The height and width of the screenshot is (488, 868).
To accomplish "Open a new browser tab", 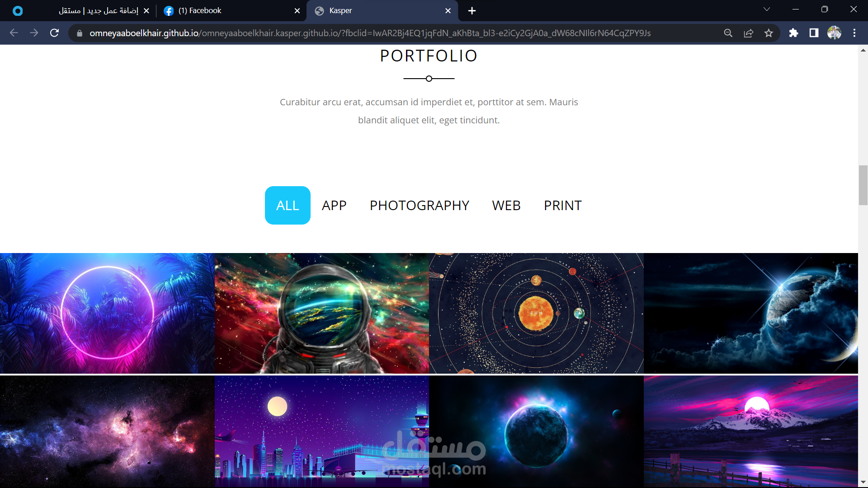I will 472,10.
